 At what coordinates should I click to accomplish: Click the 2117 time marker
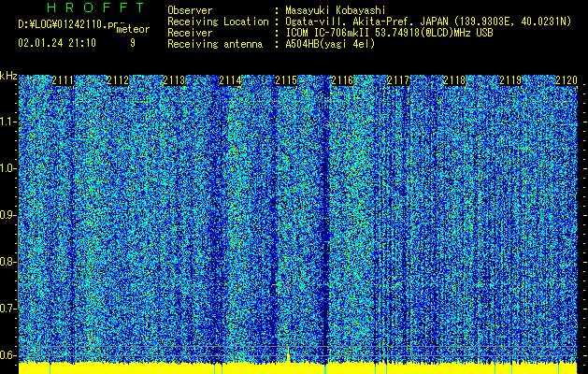tap(398, 80)
